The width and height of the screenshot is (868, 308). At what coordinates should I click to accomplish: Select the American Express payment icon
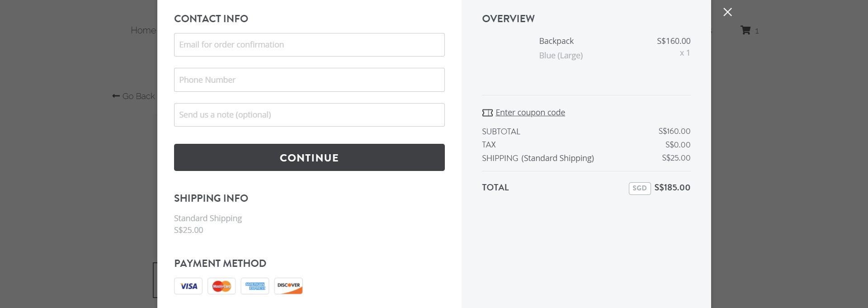tap(255, 286)
